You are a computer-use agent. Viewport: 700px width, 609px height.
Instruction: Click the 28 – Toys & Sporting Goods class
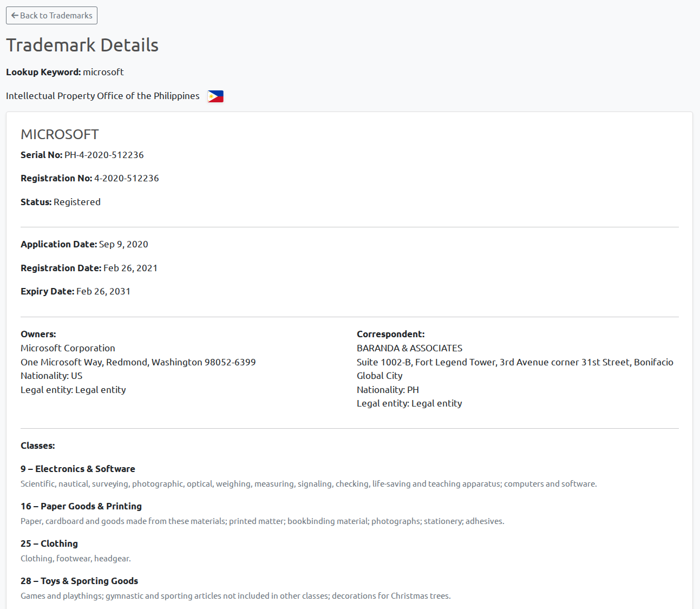79,581
